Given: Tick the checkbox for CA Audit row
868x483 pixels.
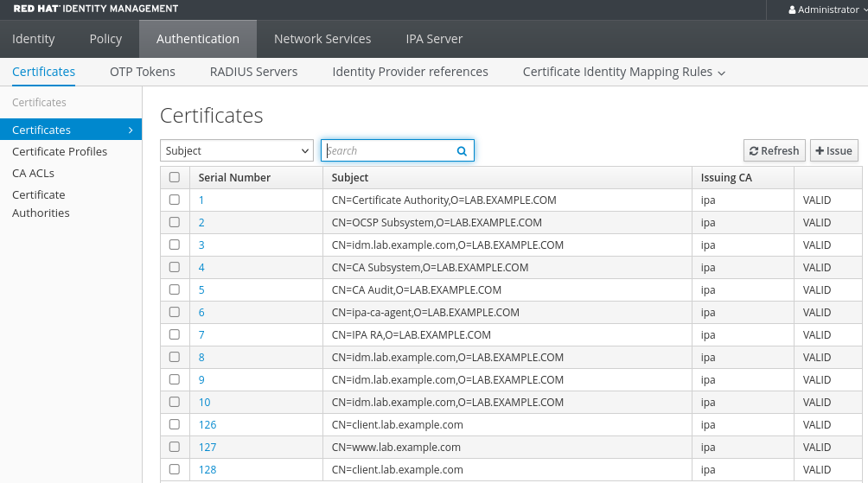Looking at the screenshot, I should point(175,289).
